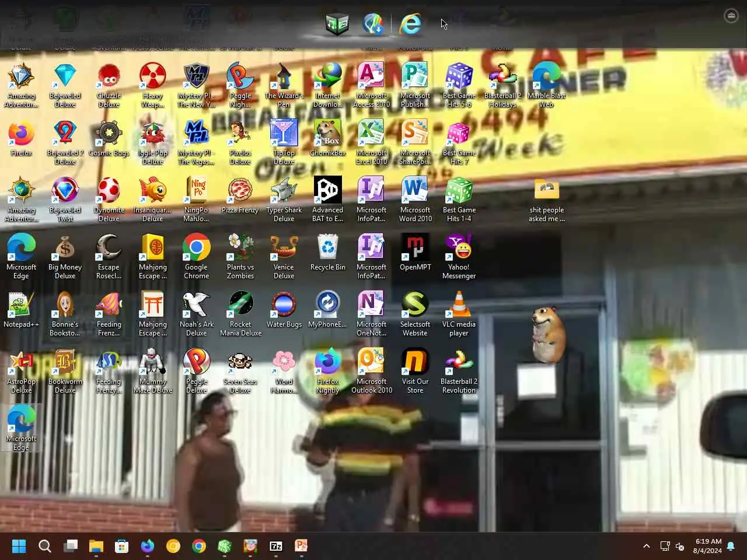
Task: Launch Word Harmony shortcut
Action: click(x=284, y=372)
